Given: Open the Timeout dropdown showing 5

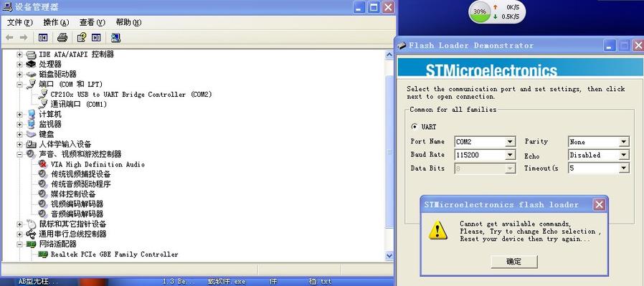Looking at the screenshot, I should pyautogui.click(x=624, y=168).
